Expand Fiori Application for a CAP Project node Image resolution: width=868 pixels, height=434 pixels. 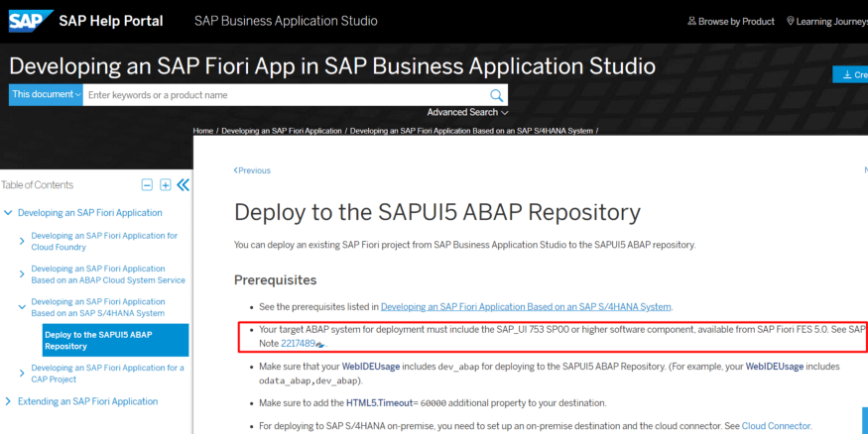pos(22,374)
